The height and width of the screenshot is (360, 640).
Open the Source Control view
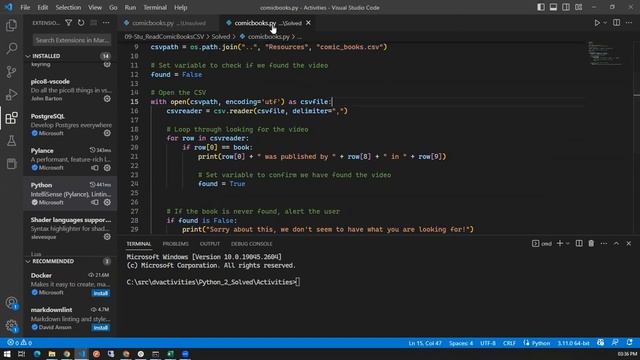11,71
